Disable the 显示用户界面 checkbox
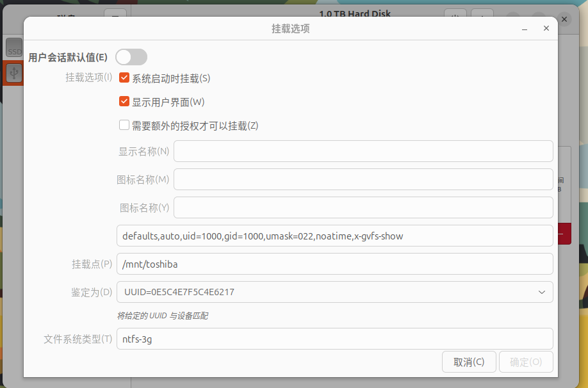Viewport: 588px width, 388px height. (124, 102)
